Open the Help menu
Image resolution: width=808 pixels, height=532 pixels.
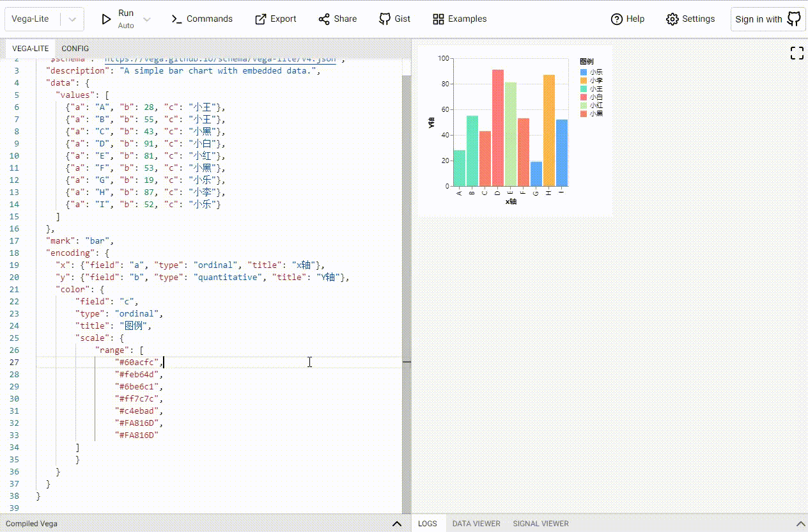(x=628, y=19)
